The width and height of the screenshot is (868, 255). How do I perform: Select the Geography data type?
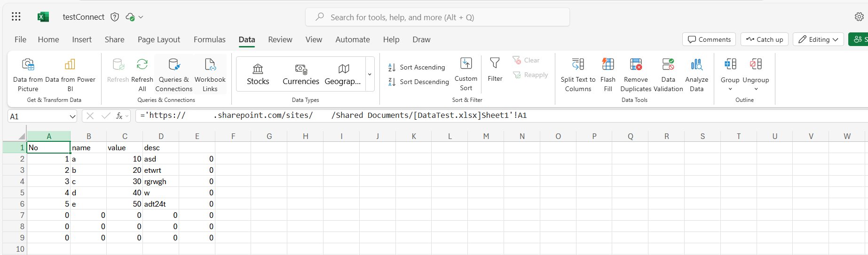[343, 74]
